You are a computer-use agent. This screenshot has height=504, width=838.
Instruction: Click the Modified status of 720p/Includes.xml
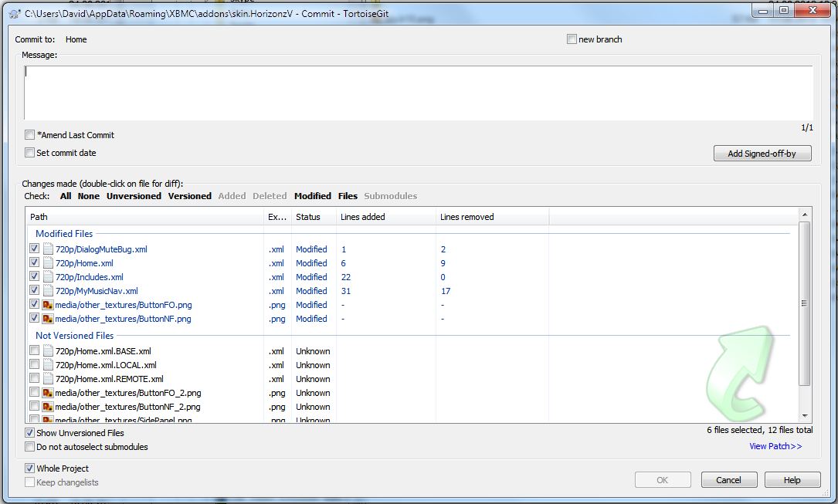(x=311, y=277)
